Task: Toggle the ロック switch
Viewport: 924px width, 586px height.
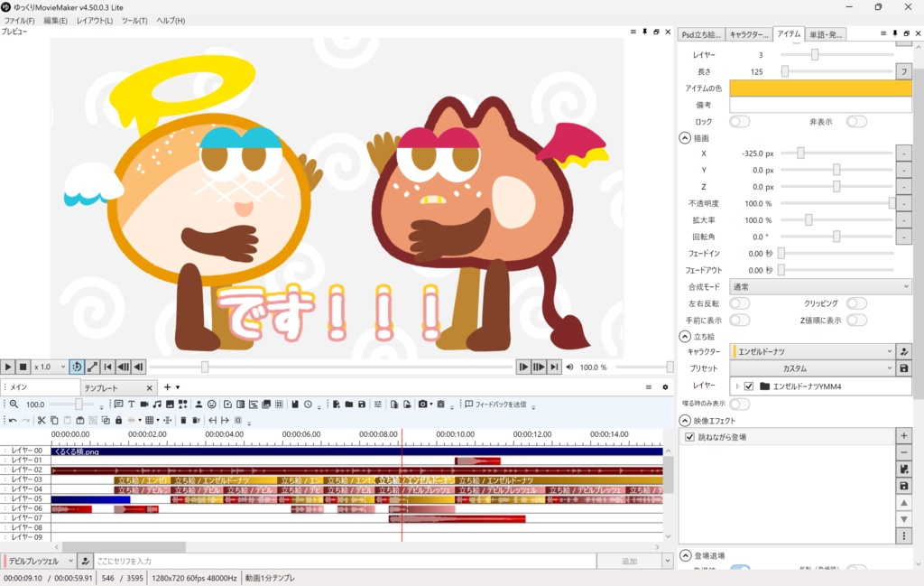Action: click(740, 122)
